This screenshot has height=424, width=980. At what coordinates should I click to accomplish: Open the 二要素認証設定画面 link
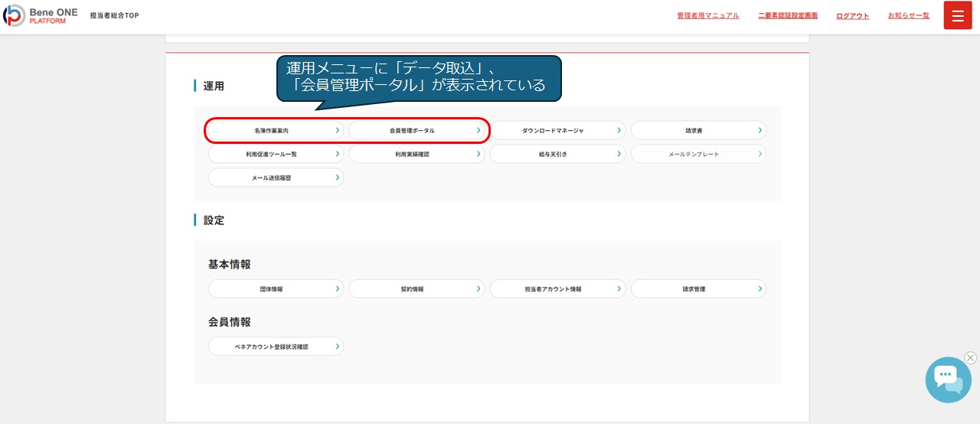click(787, 16)
